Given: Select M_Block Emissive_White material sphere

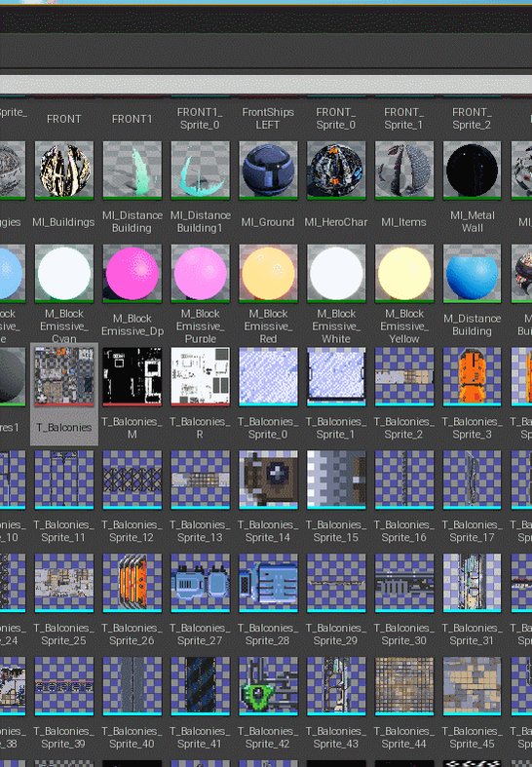Looking at the screenshot, I should click(336, 274).
